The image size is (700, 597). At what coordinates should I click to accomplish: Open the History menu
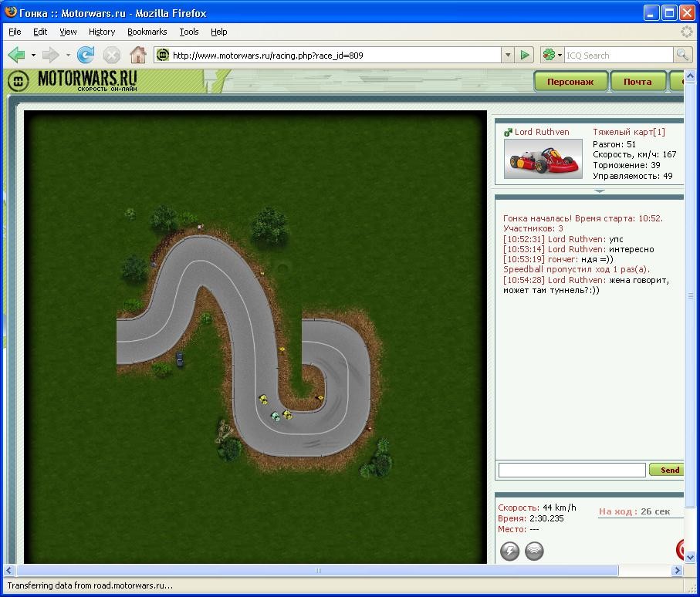(101, 32)
